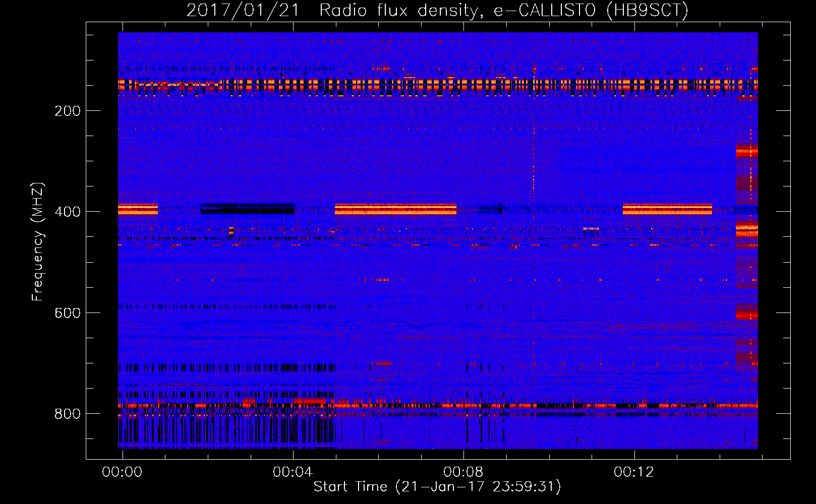This screenshot has height=504, width=816.
Task: Click the 00:08 time tick label
Action: tap(463, 472)
